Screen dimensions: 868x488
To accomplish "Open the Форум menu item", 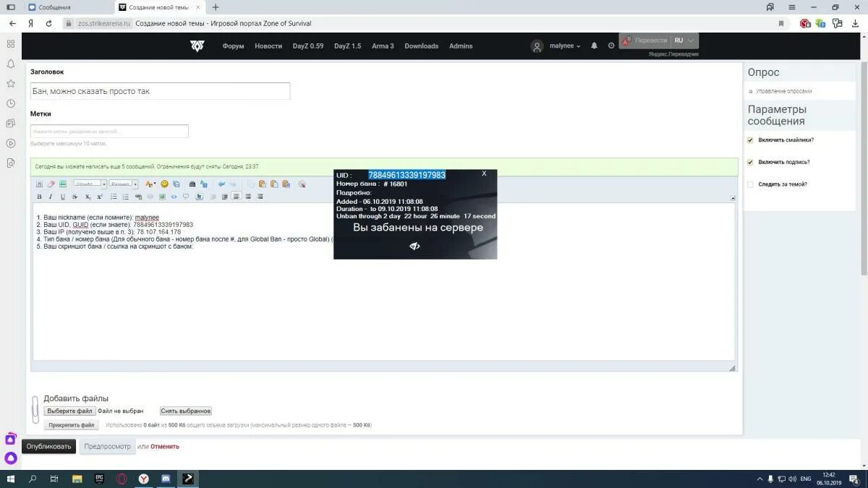I will 233,46.
